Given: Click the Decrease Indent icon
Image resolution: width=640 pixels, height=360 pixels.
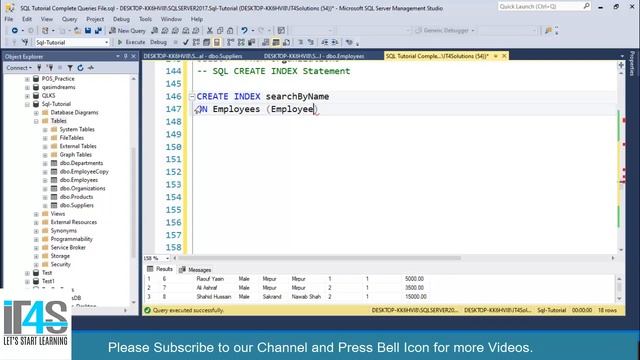Looking at the screenshot, I should click(x=324, y=42).
